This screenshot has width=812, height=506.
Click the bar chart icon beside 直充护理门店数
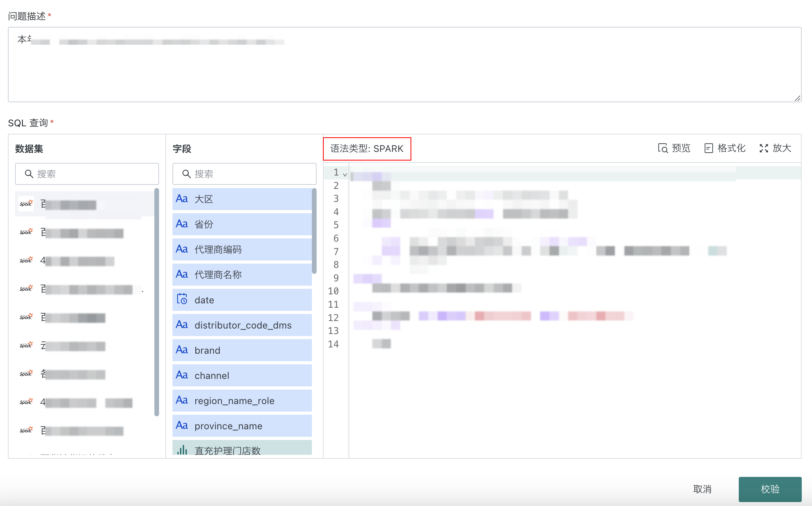pos(182,450)
